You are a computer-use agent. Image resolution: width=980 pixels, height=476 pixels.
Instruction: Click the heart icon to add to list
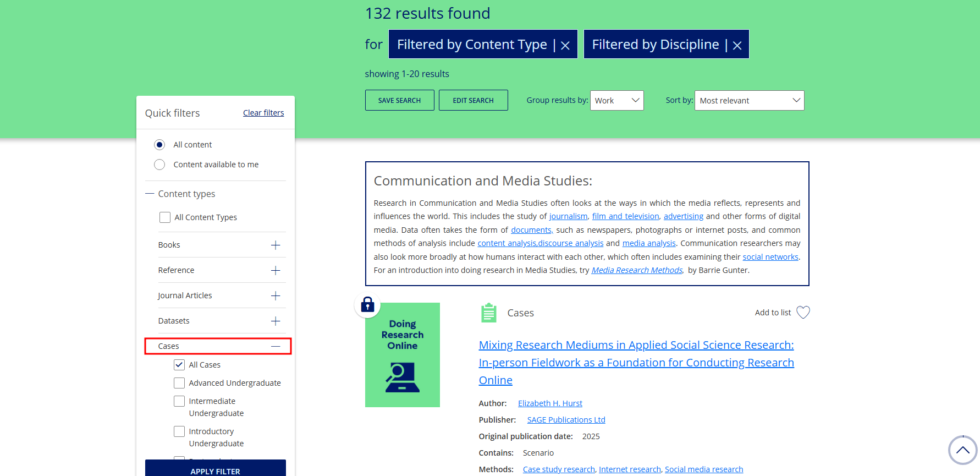pos(803,313)
